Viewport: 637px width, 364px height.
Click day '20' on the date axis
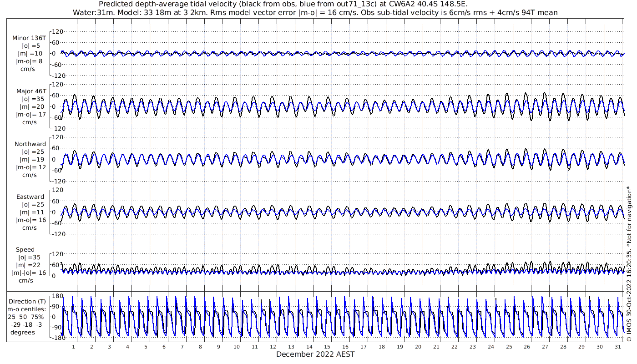(x=418, y=347)
